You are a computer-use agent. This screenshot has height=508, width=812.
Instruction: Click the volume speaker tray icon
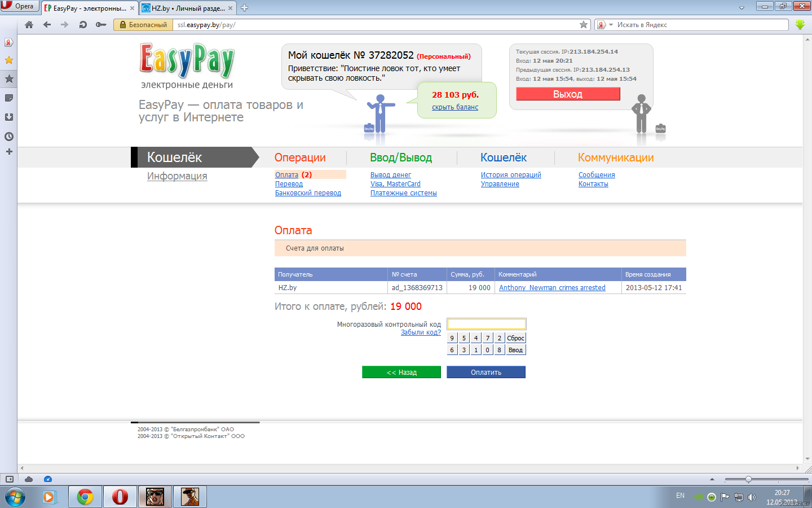tap(752, 497)
